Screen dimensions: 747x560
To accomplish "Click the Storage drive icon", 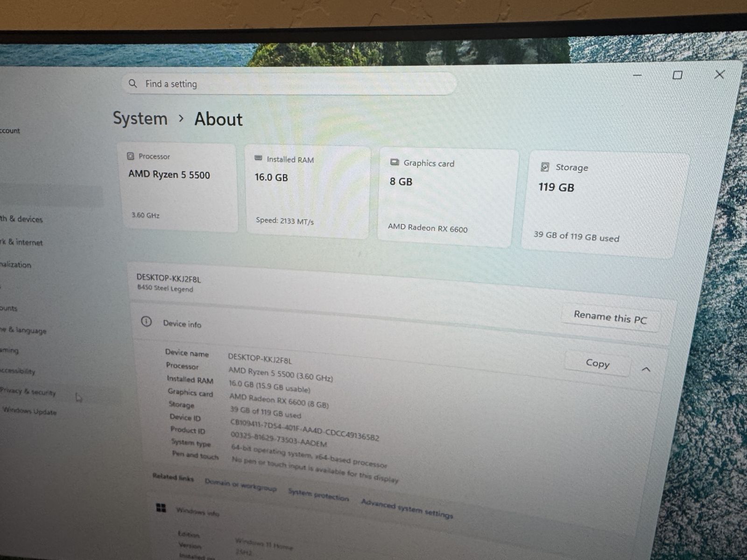I will [544, 167].
